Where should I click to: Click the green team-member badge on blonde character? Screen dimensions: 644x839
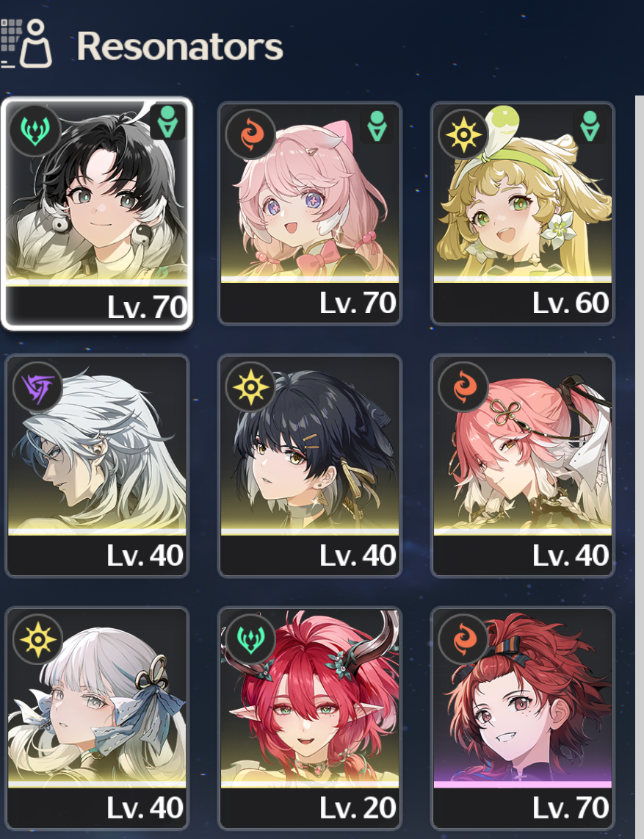[x=590, y=126]
